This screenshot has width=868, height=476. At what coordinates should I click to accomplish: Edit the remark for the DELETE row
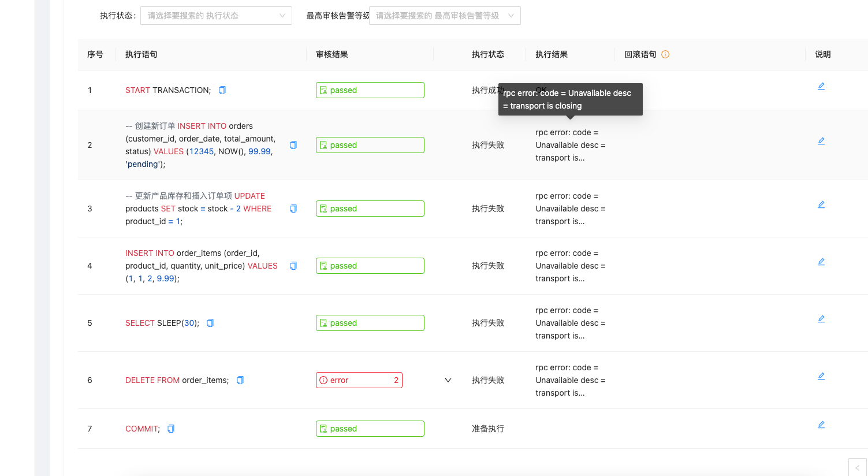(x=821, y=375)
